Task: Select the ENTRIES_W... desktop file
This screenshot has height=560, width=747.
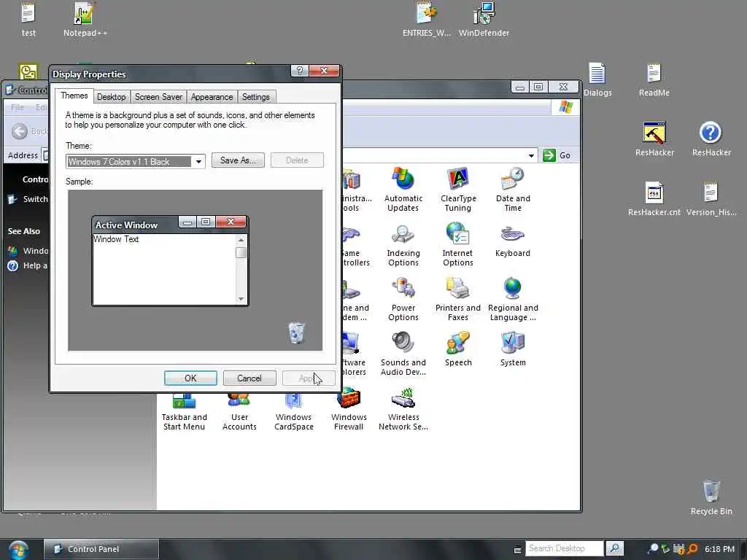Action: [x=426, y=20]
